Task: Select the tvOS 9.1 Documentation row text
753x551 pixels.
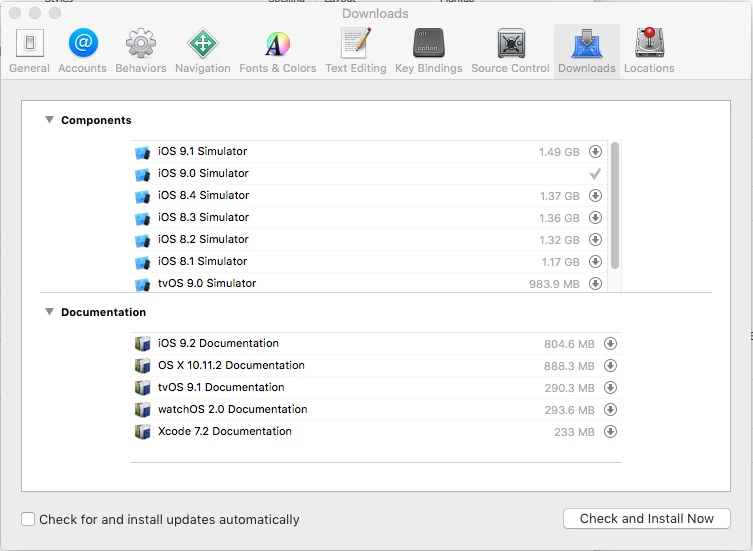Action: pos(221,387)
